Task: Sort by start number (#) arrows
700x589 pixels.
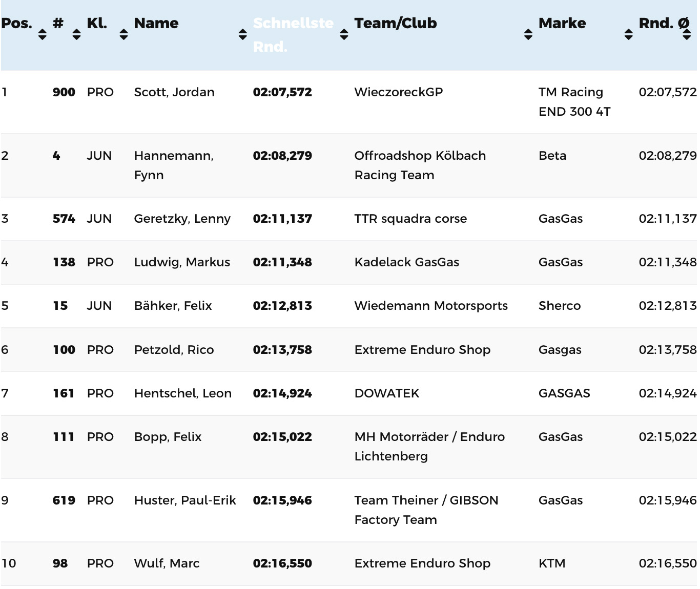Action: [76, 34]
